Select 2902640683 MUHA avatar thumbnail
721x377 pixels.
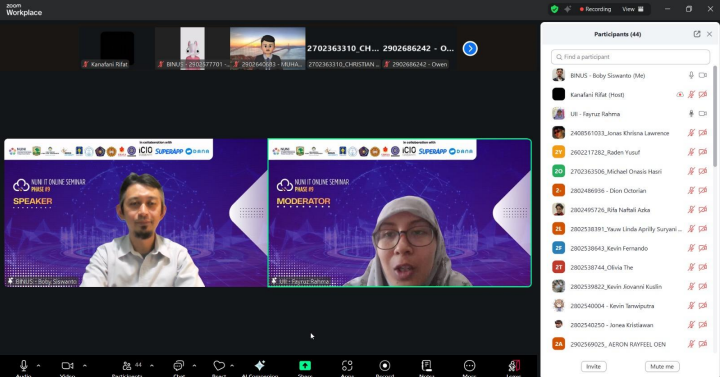(x=268, y=48)
